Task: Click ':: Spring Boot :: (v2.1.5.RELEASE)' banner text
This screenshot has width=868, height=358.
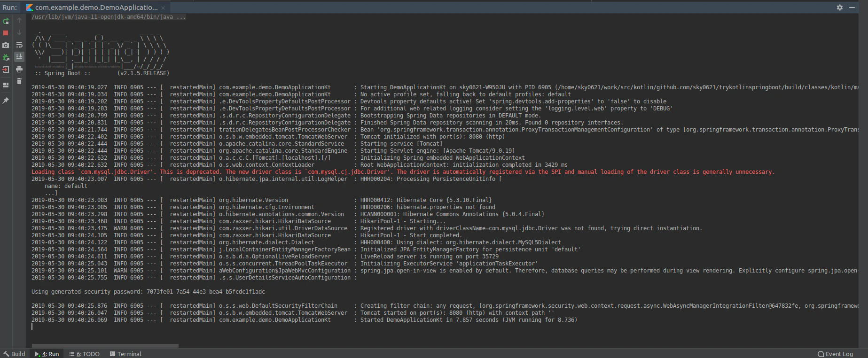Action: (x=102, y=73)
